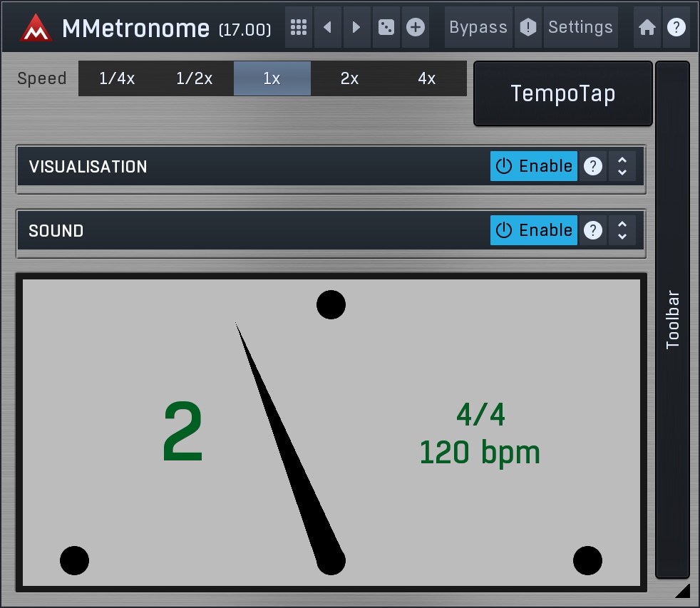Open the Settings button
This screenshot has height=608, width=700.
(580, 28)
